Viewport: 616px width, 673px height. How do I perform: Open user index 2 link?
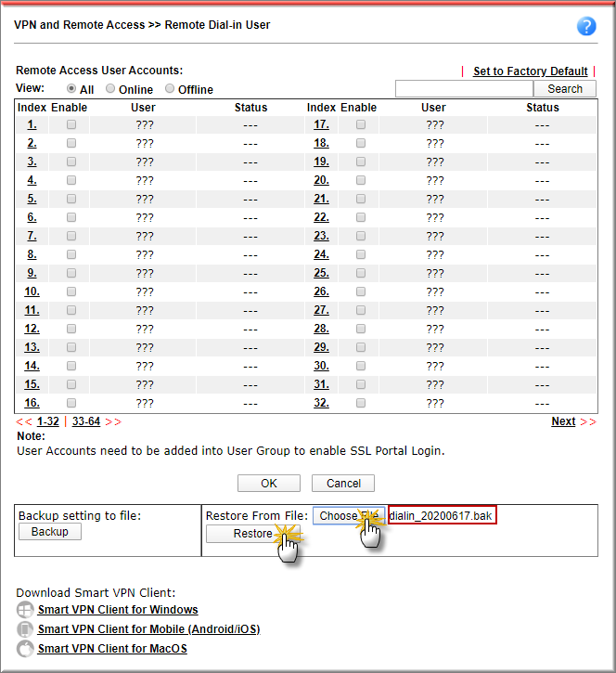point(32,143)
